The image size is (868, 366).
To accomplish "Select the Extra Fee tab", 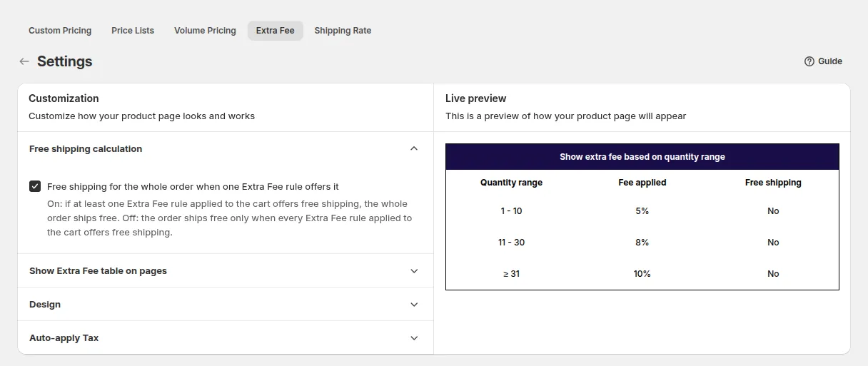I will (x=276, y=31).
